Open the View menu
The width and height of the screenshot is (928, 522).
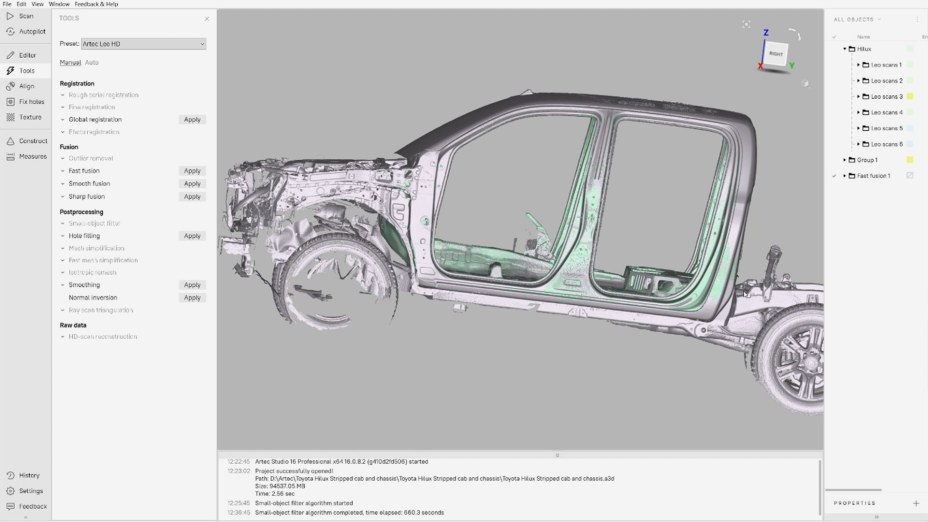(37, 4)
